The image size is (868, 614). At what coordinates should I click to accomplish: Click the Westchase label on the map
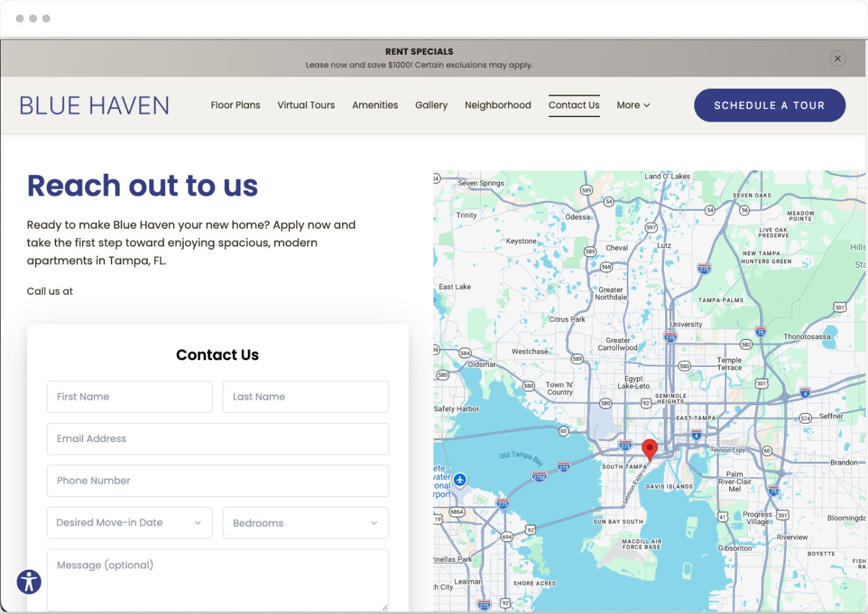[x=530, y=352]
